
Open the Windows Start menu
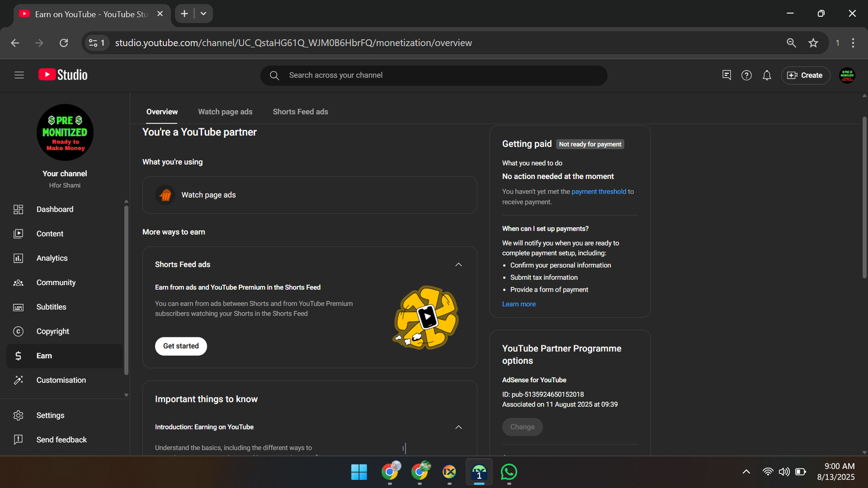tap(359, 472)
